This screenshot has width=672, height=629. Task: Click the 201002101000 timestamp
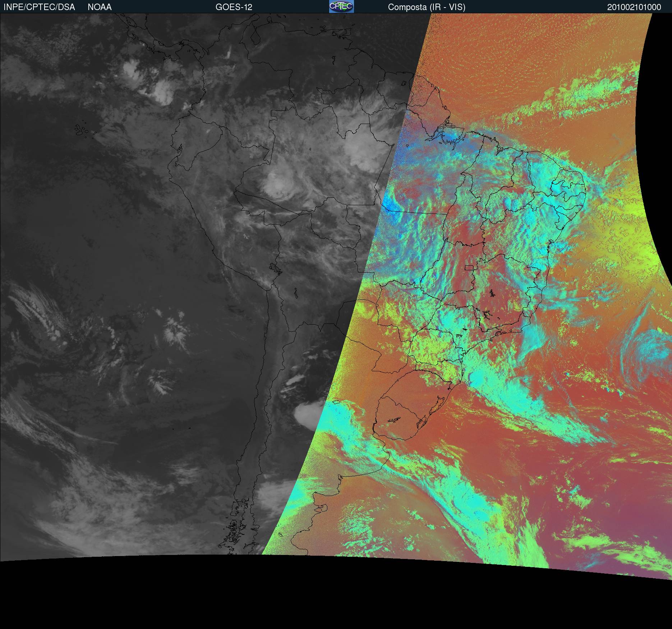pyautogui.click(x=634, y=7)
